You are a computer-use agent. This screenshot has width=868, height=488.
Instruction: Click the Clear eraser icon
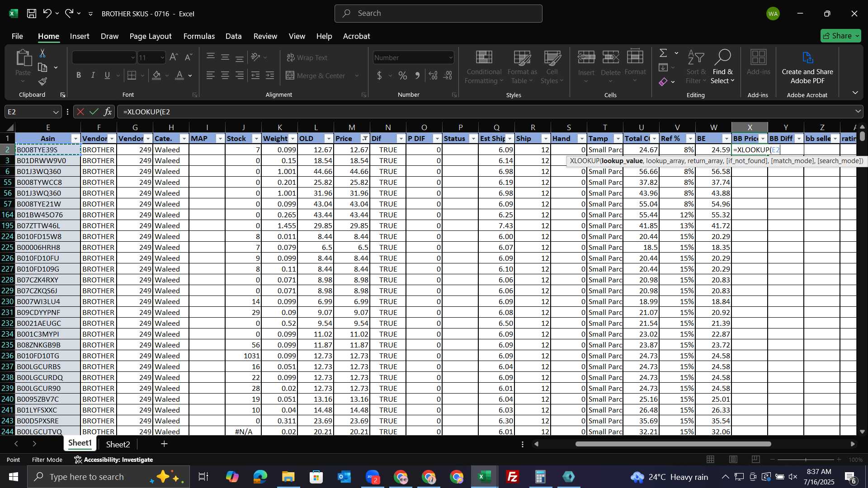pyautogui.click(x=663, y=82)
